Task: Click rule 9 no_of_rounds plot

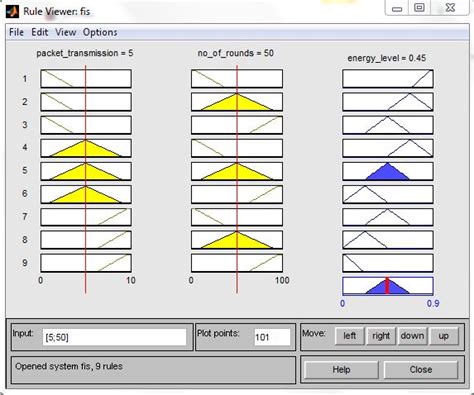Action: click(x=237, y=263)
